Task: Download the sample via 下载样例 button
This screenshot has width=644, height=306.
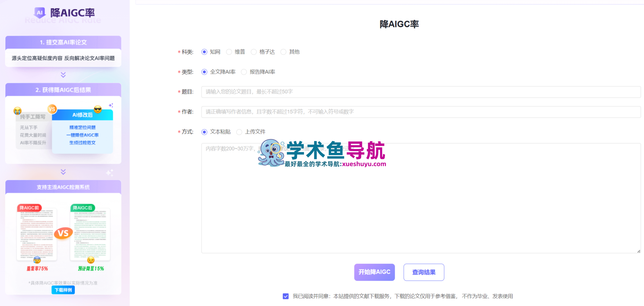Action: (x=63, y=290)
